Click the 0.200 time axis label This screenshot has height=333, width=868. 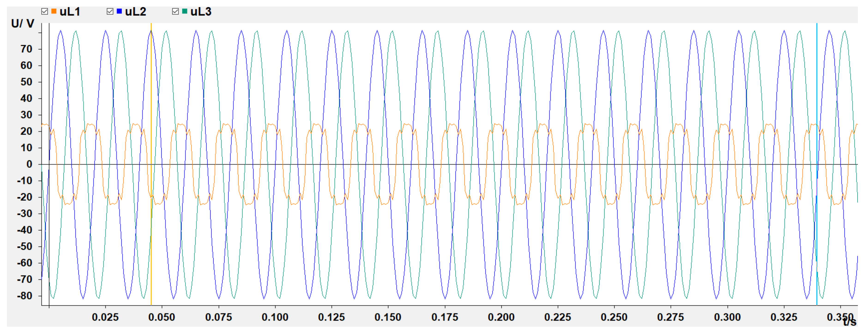tap(501, 317)
